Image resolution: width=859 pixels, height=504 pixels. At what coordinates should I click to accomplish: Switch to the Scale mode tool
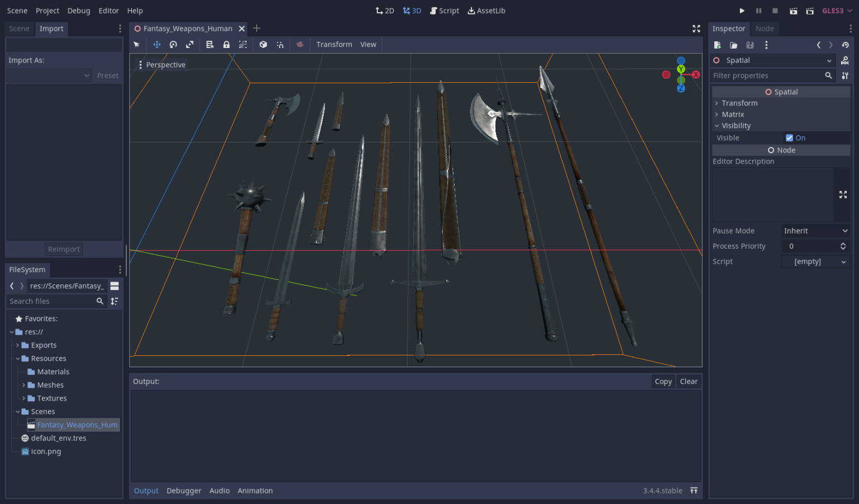190,44
